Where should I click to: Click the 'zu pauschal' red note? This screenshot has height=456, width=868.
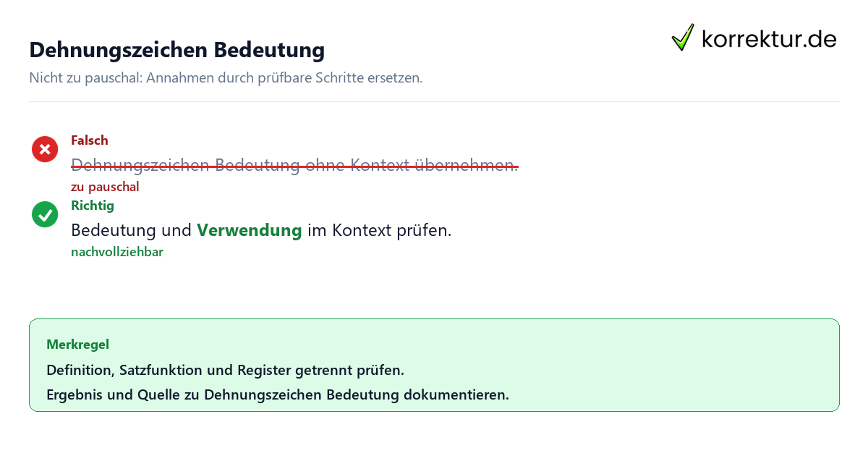pos(105,187)
